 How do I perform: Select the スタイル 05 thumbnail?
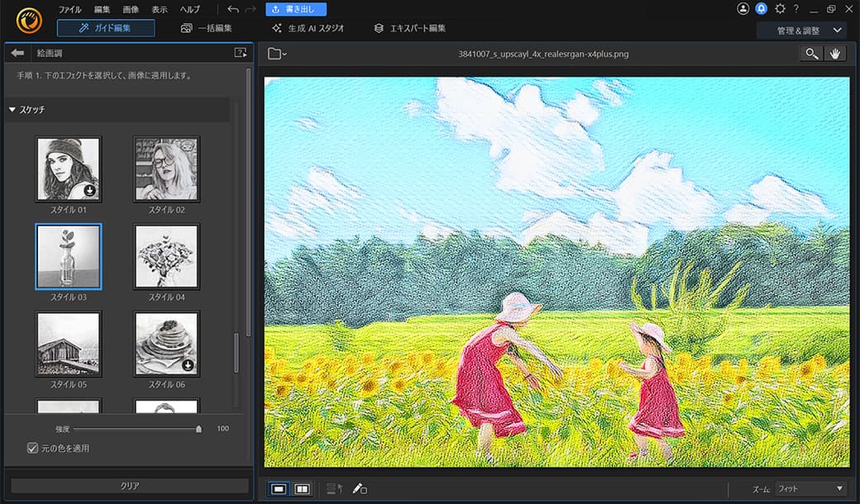click(x=69, y=342)
